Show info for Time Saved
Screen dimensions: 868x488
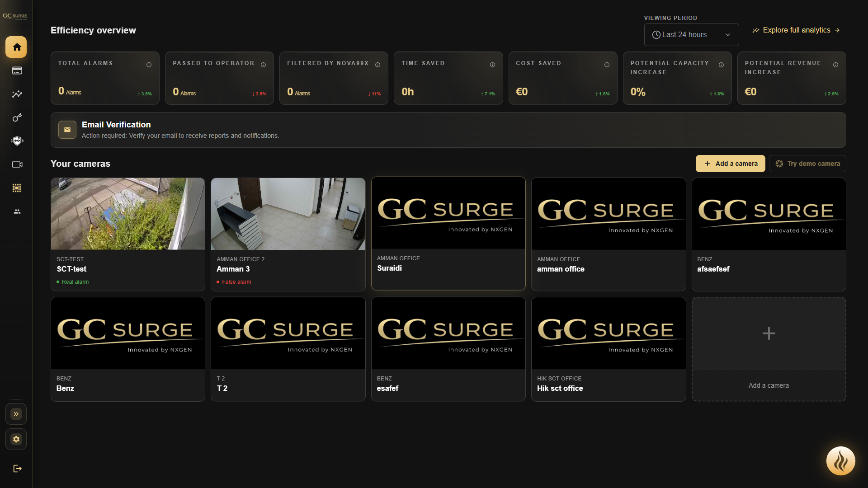492,65
